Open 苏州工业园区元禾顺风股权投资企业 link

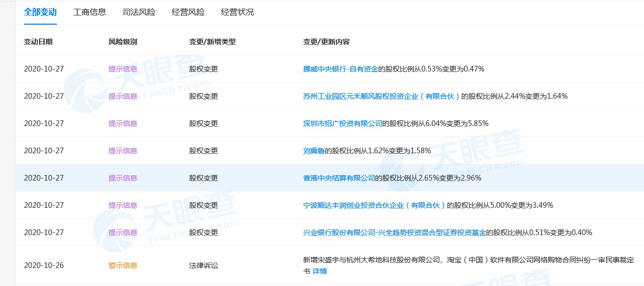382,96
